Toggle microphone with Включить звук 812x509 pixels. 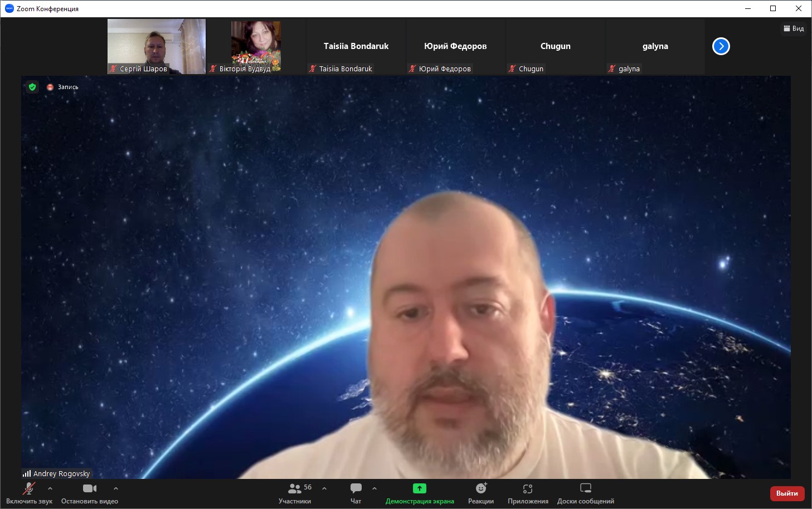pos(29,493)
